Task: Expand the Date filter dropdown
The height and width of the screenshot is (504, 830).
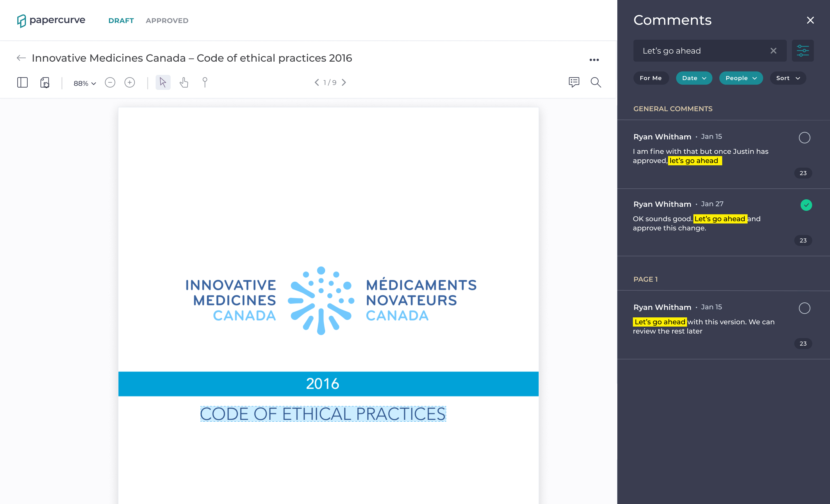Action: [x=694, y=78]
